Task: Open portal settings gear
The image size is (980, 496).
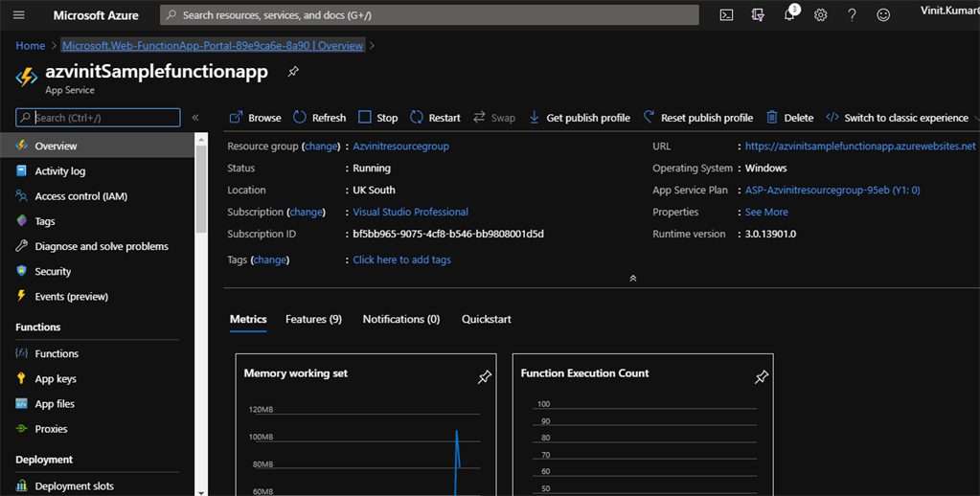Action: (x=821, y=15)
